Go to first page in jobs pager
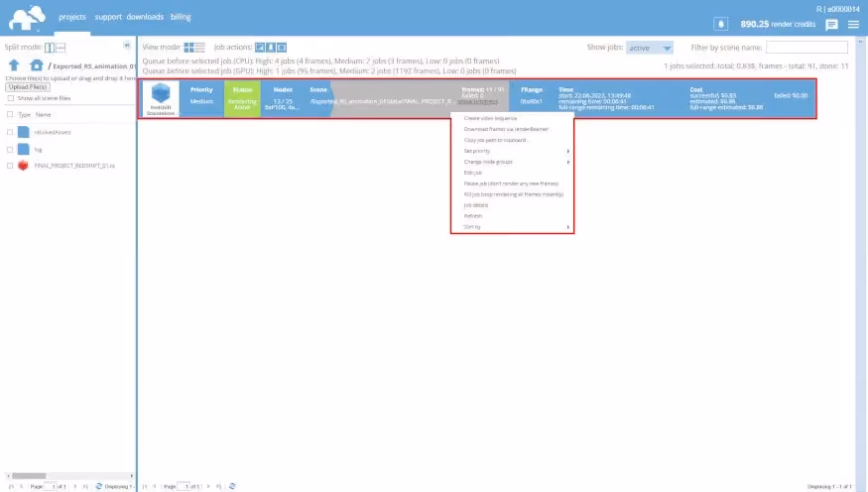 click(x=145, y=486)
